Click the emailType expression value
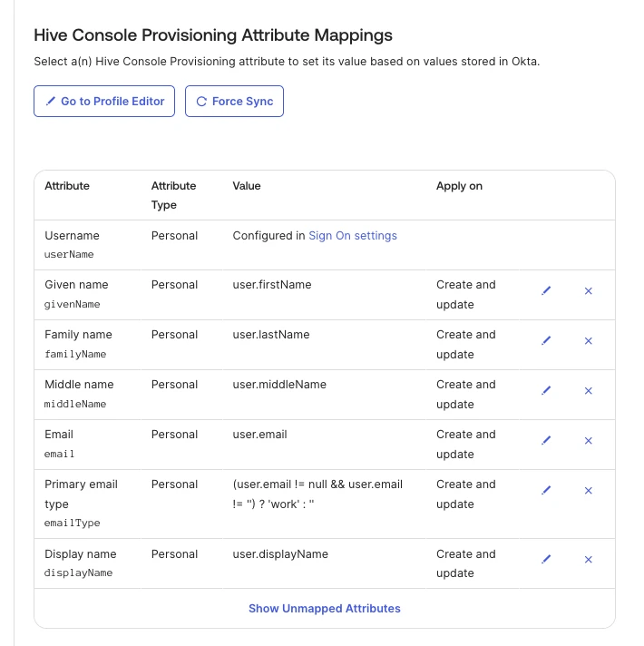The image size is (644, 646). (x=317, y=494)
